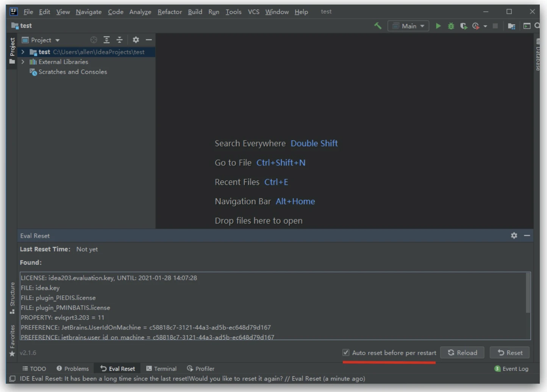Click the IntelliJ IDEA logo in title bar
Image resolution: width=547 pixels, height=392 pixels.
coord(14,11)
